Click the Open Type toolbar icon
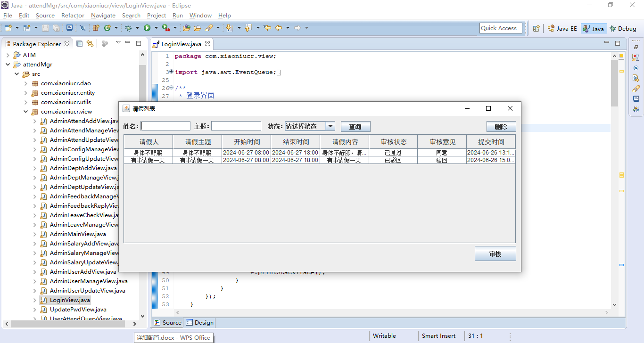The width and height of the screenshot is (644, 343). 187,28
